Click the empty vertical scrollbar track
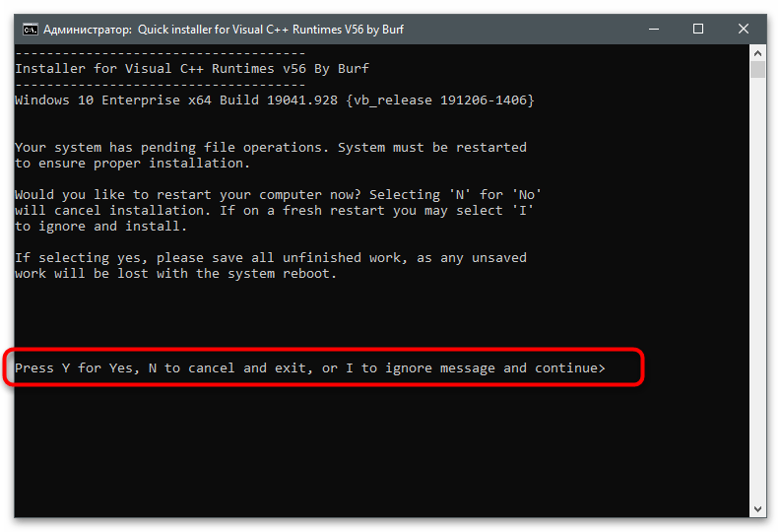 [x=757, y=289]
